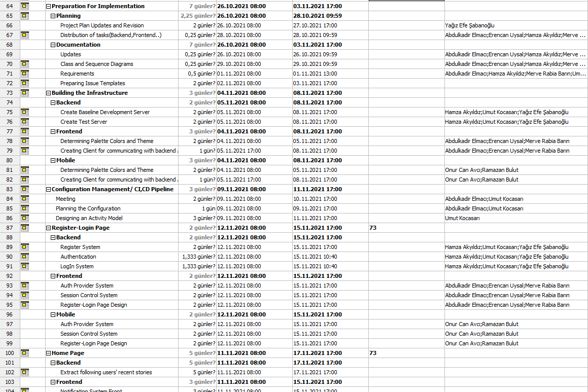The width and height of the screenshot is (588, 392).
Task: Click the indicator icon for LogIn System
Action: click(25, 266)
